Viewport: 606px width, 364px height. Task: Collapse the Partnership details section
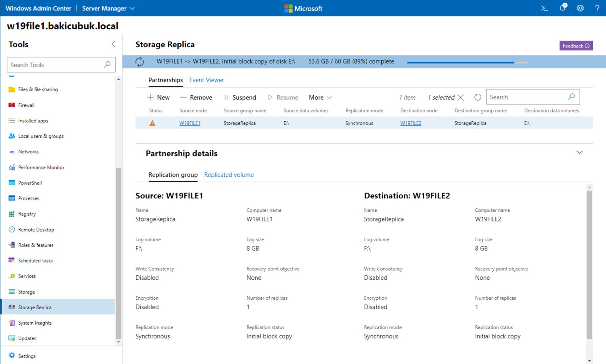coord(579,153)
